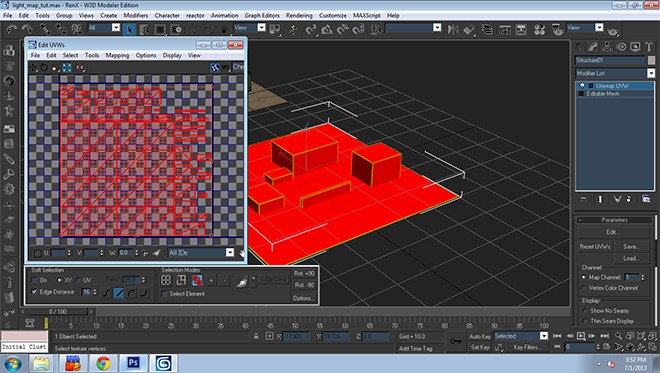Click the Mirror tool icon
The image size is (660, 373).
coord(453,29)
